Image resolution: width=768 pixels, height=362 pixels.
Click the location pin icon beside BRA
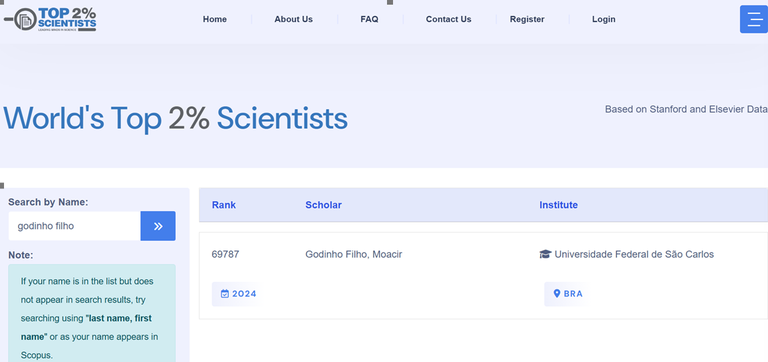coord(556,293)
